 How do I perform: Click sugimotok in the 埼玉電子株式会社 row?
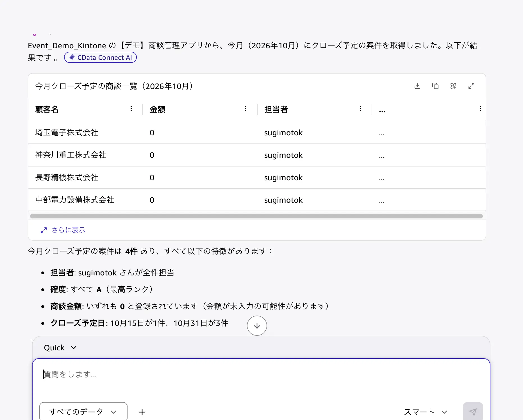click(x=283, y=133)
